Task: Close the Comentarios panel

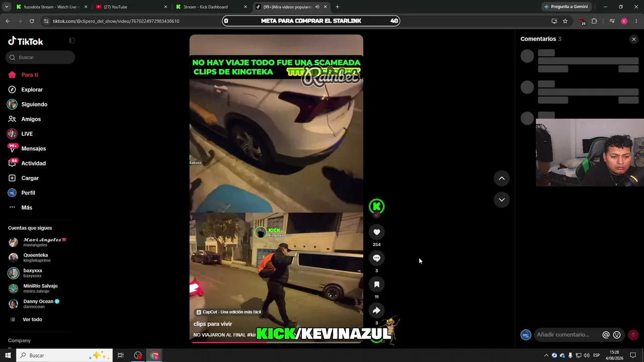Action: click(x=633, y=39)
